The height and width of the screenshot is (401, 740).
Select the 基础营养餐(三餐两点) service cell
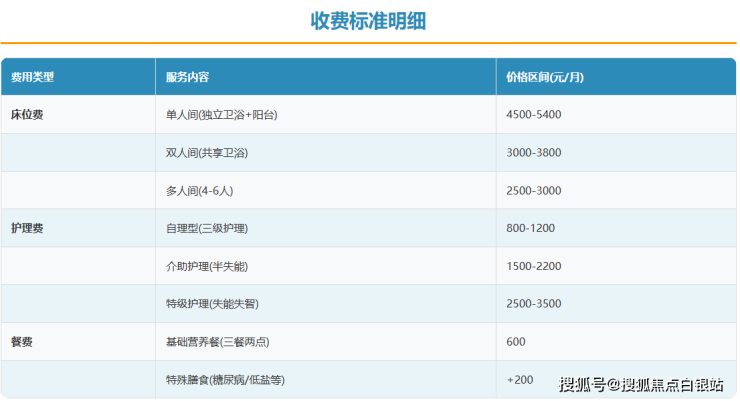[x=217, y=342]
